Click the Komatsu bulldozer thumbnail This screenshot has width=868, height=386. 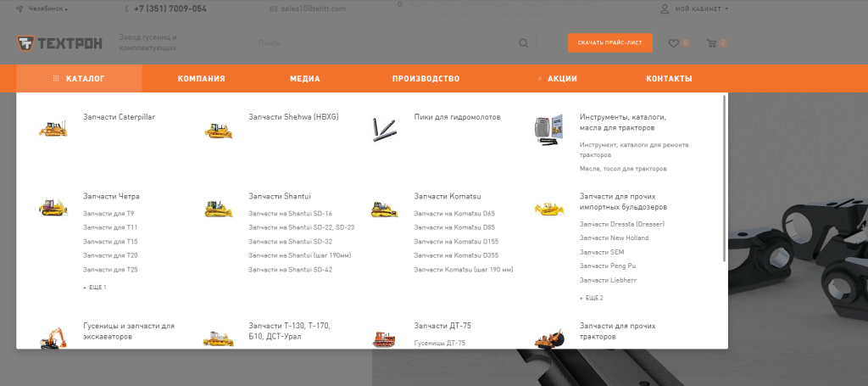pyautogui.click(x=384, y=209)
